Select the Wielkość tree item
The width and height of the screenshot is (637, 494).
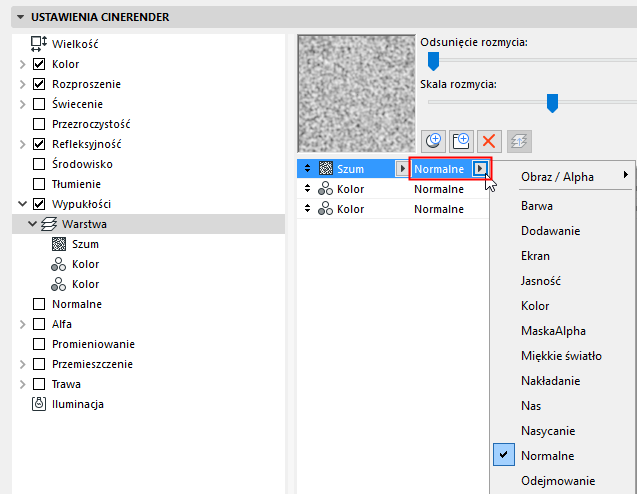pos(75,44)
